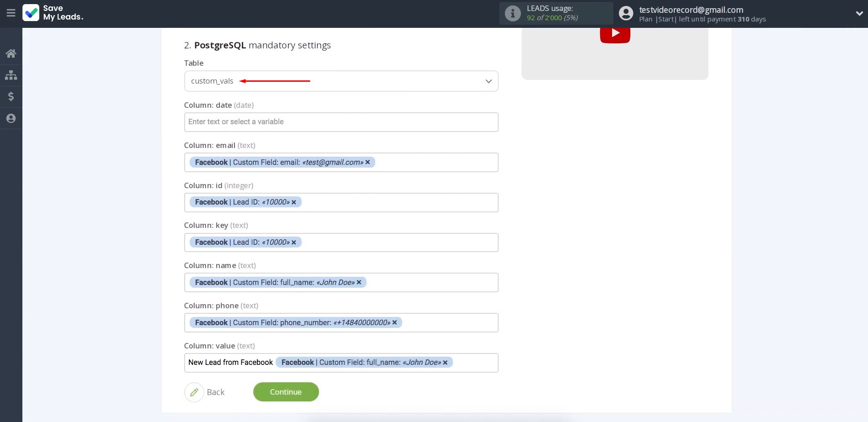The width and height of the screenshot is (868, 422).
Task: Click the account avatar icon
Action: [x=626, y=13]
